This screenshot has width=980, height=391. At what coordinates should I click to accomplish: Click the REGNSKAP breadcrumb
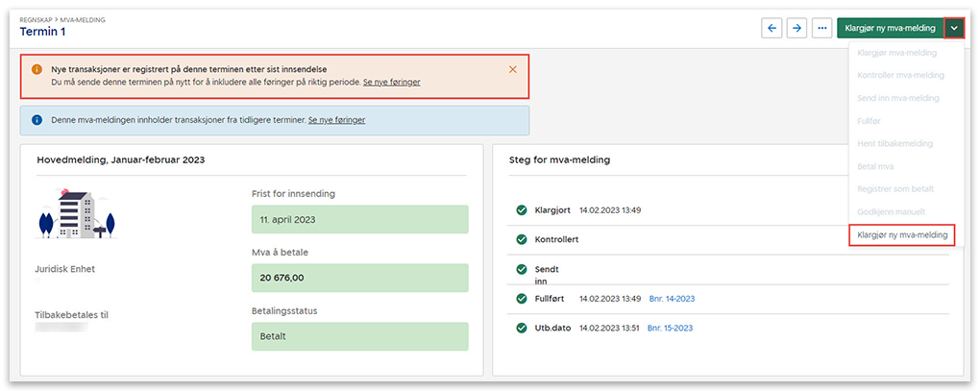pyautogui.click(x=39, y=19)
